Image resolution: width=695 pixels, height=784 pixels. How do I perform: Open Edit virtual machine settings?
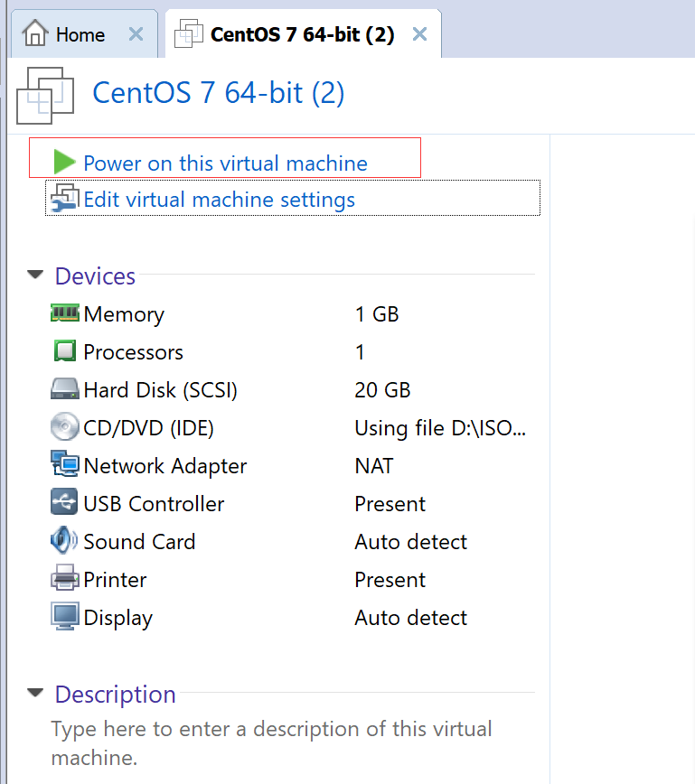pos(219,199)
